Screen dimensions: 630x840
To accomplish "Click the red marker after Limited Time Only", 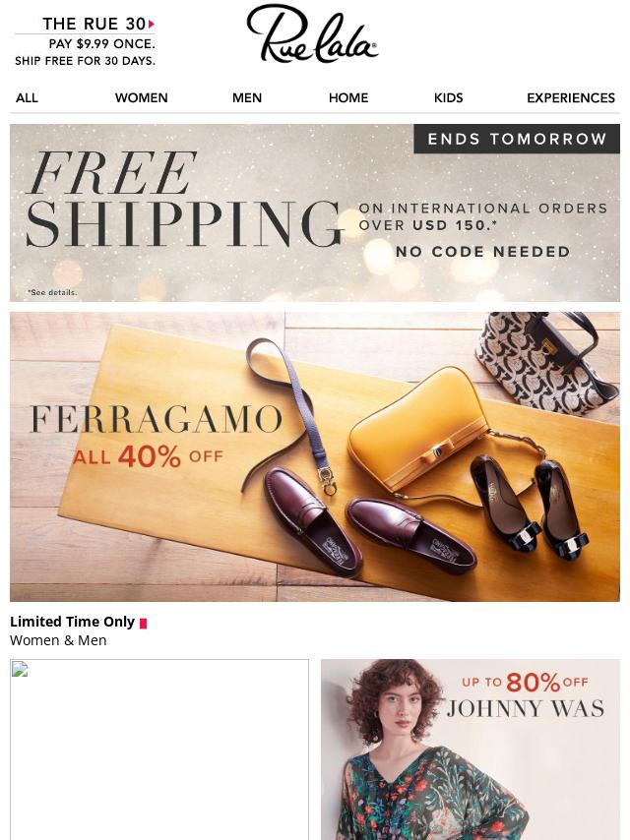I will tap(143, 623).
